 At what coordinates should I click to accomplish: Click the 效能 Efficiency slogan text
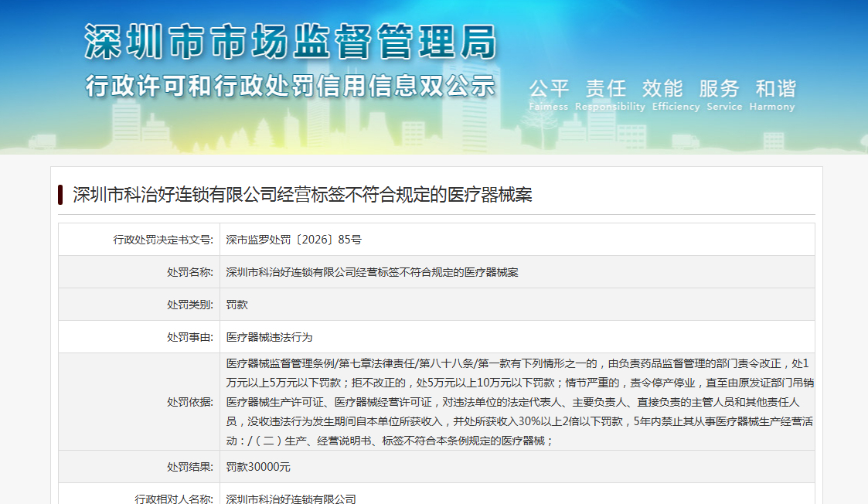pos(676,95)
